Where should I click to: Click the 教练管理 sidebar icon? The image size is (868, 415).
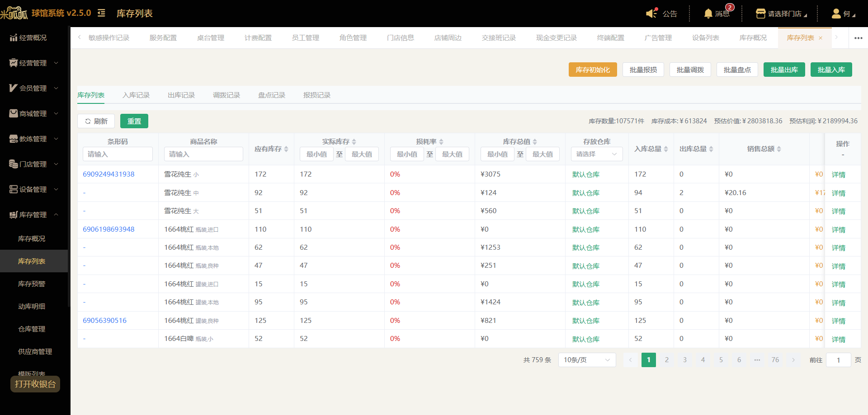[x=14, y=139]
